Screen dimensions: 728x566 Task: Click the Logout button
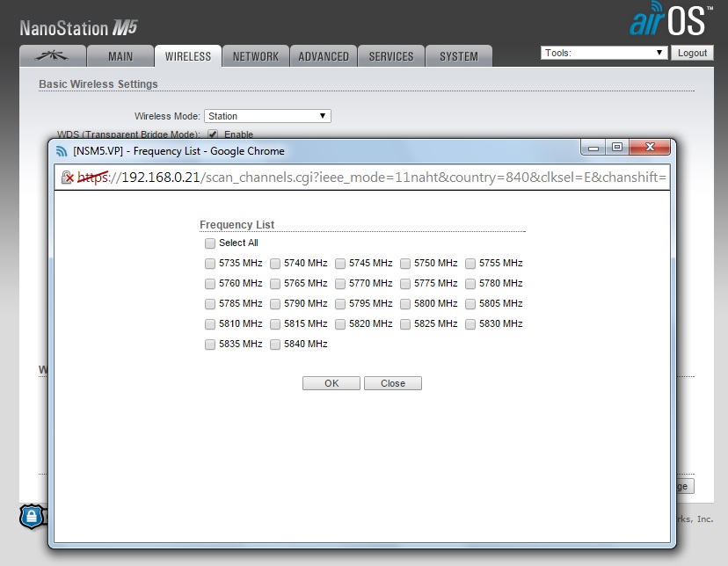[x=692, y=53]
